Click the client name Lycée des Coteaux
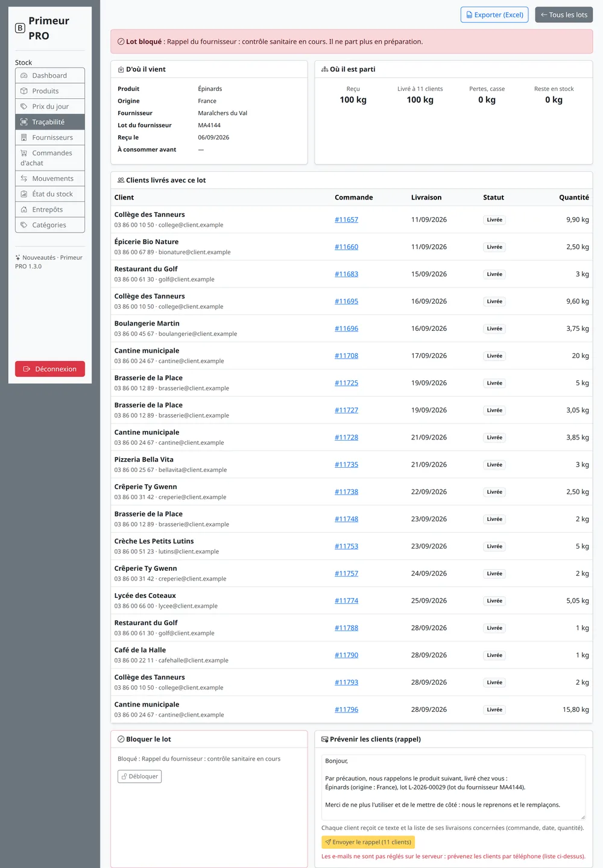 (x=145, y=596)
